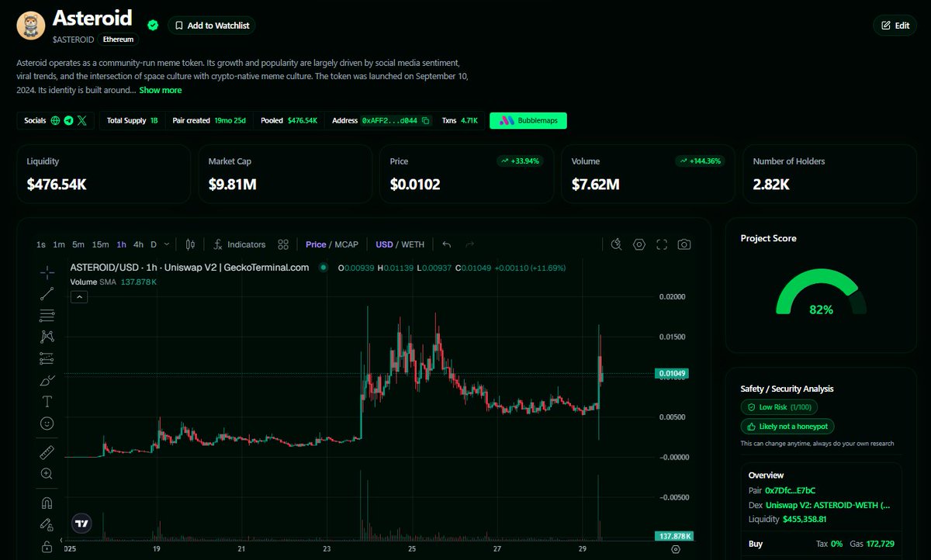Take a chart snapshot with camera icon
The image size is (931, 560).
(x=684, y=244)
